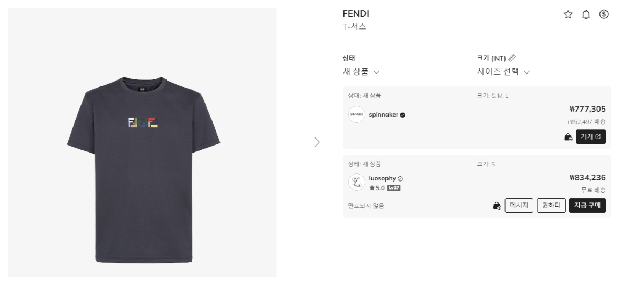
Task: Open the spinnaker seller name link
Action: (x=383, y=114)
